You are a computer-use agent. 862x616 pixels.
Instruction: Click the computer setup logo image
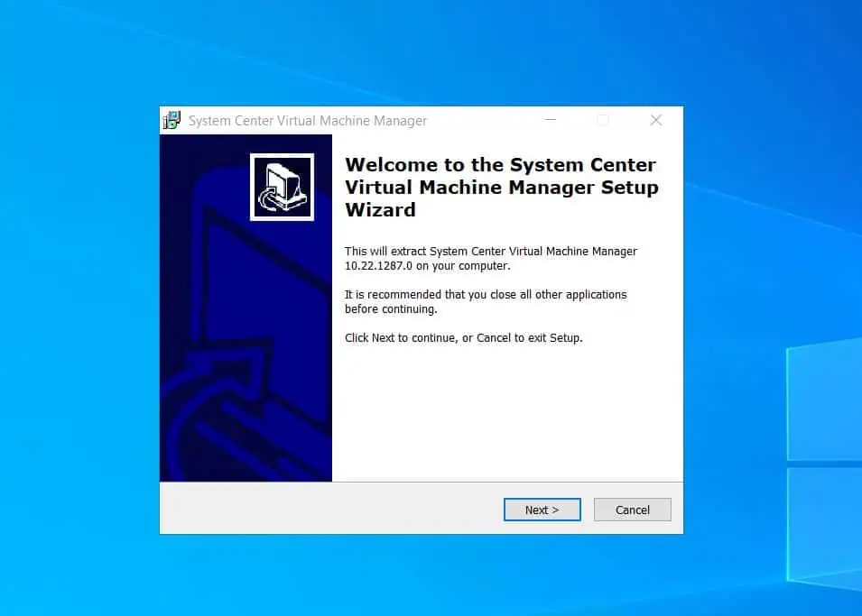282,187
